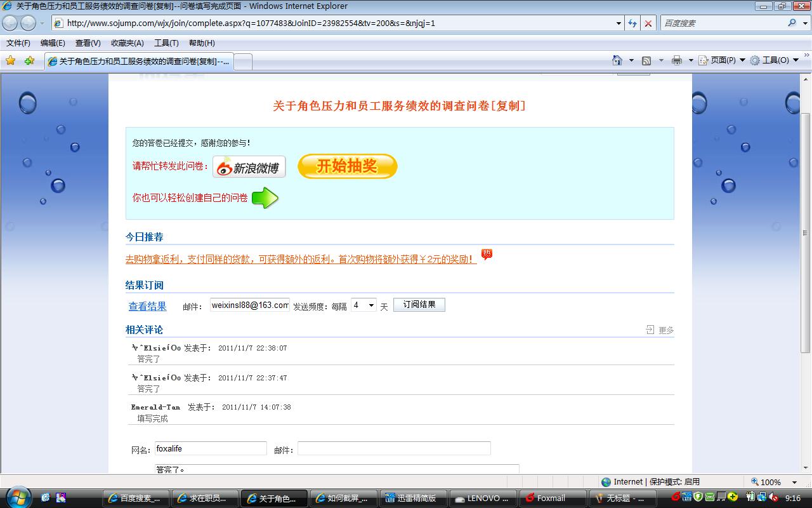Open the 查看(V) menu

point(88,43)
